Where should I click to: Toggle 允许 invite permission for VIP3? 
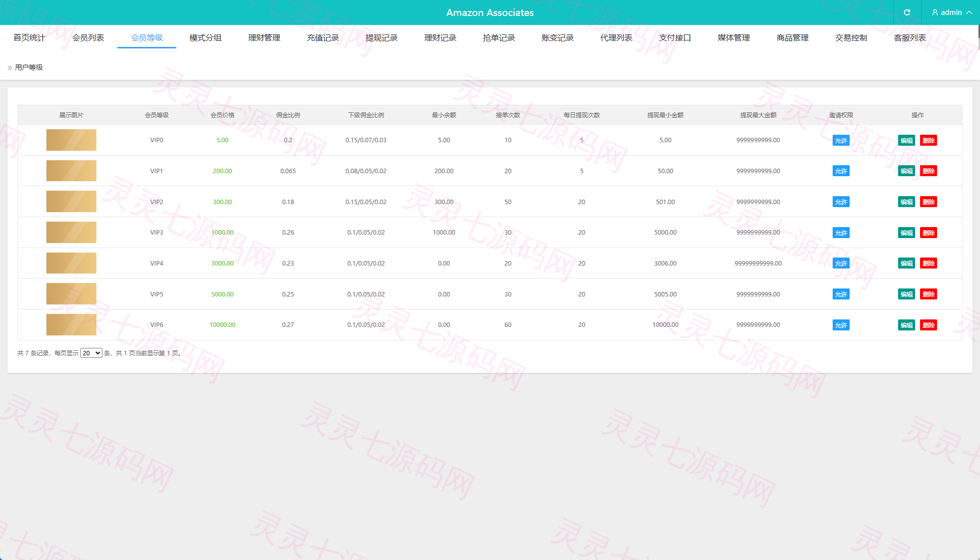tap(841, 233)
